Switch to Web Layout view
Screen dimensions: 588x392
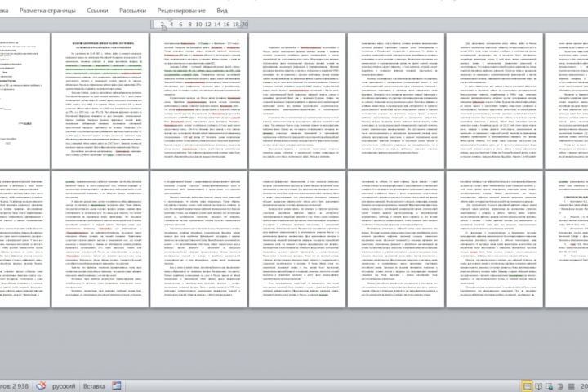(x=549, y=386)
